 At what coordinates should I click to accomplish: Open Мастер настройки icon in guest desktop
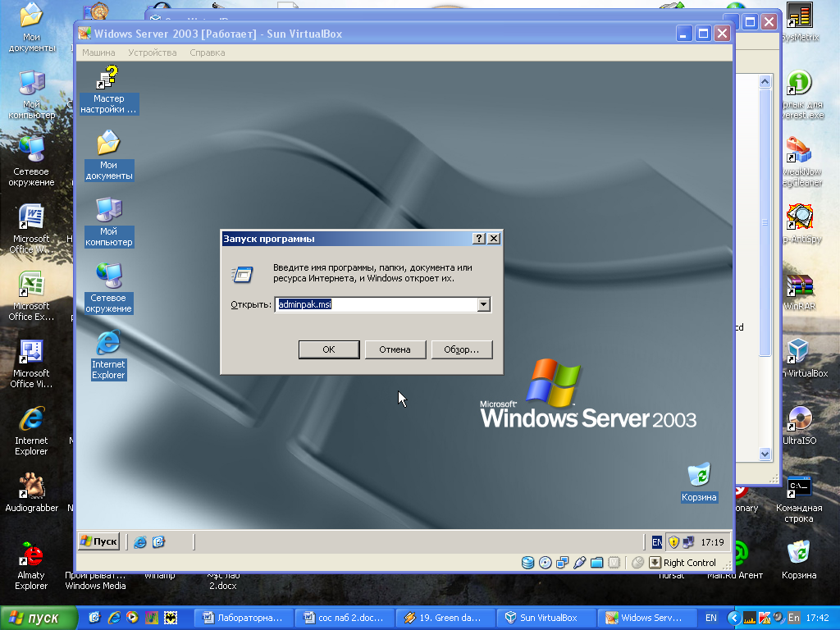click(108, 89)
